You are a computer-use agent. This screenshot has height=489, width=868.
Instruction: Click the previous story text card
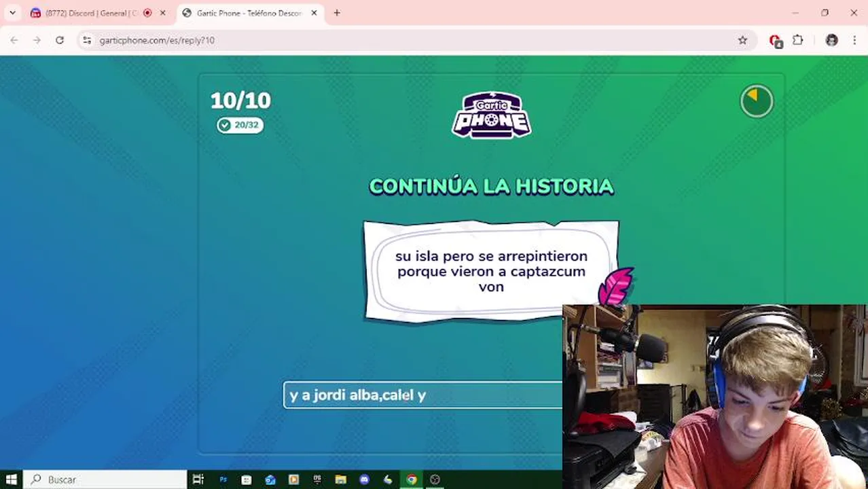coord(491,271)
